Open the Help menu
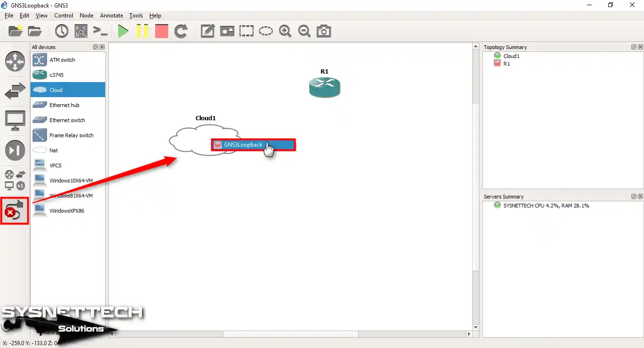The height and width of the screenshot is (348, 644). pyautogui.click(x=155, y=16)
